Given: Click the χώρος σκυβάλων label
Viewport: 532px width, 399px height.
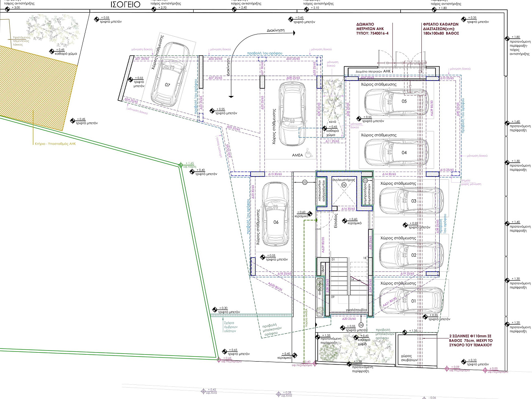Looking at the screenshot, I should pyautogui.click(x=409, y=358).
